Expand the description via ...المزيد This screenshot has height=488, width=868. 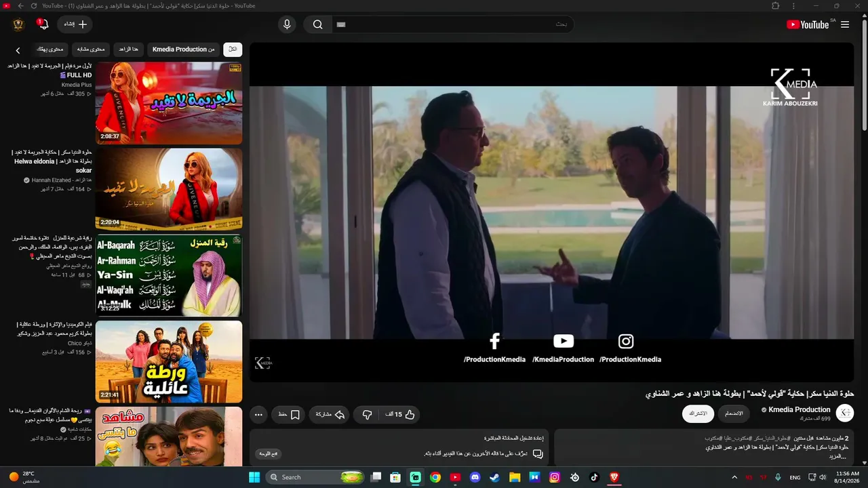[x=838, y=456]
